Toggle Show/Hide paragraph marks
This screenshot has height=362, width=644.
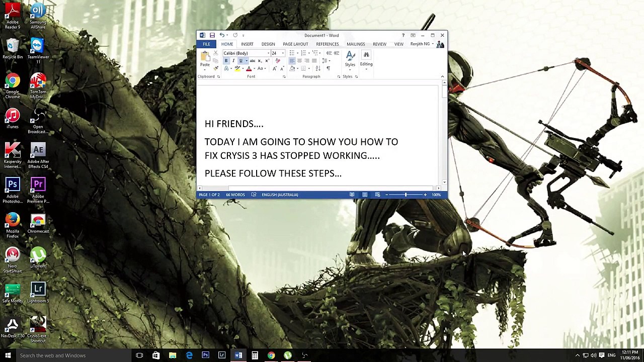328,68
